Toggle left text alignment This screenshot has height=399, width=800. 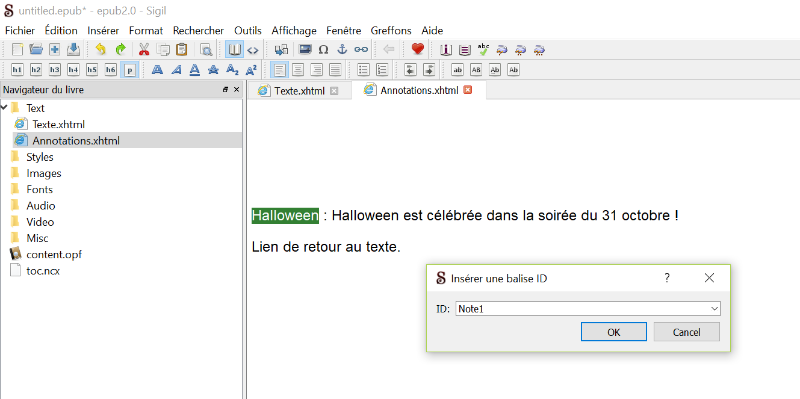[x=279, y=69]
